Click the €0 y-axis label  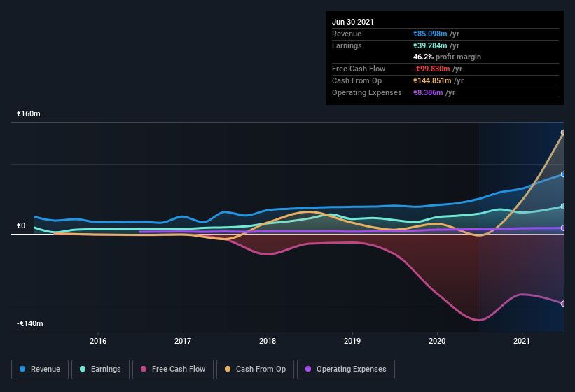pyautogui.click(x=21, y=225)
